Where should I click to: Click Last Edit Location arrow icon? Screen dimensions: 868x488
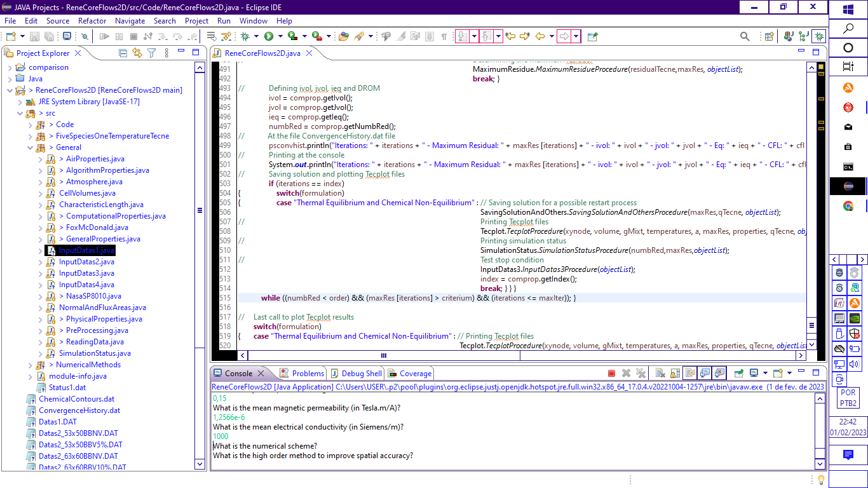coord(510,36)
